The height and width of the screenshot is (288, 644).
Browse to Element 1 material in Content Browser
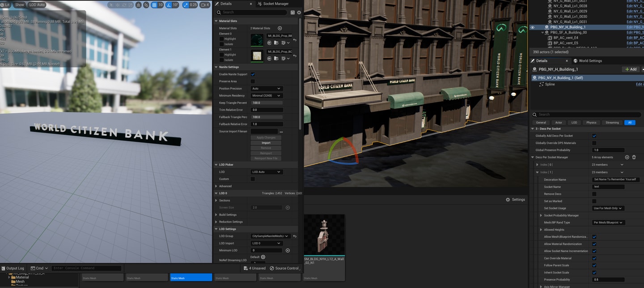click(x=276, y=59)
